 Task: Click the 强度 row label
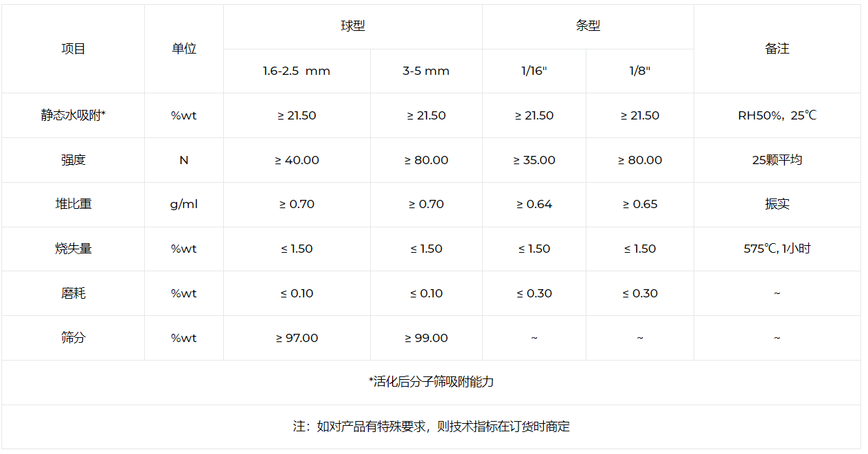73,160
